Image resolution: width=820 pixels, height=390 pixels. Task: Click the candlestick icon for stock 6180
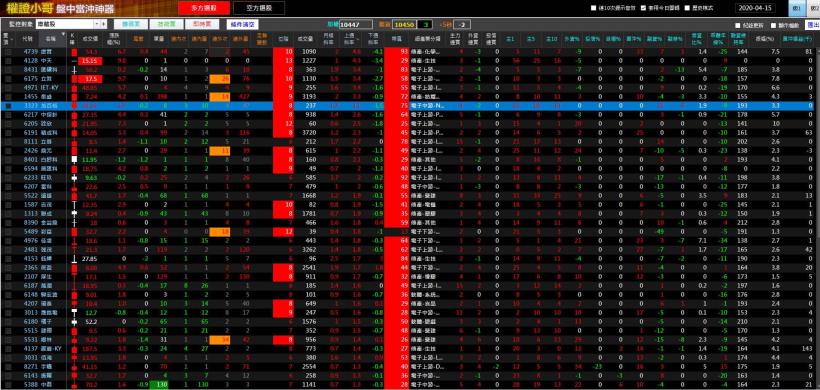click(x=73, y=321)
